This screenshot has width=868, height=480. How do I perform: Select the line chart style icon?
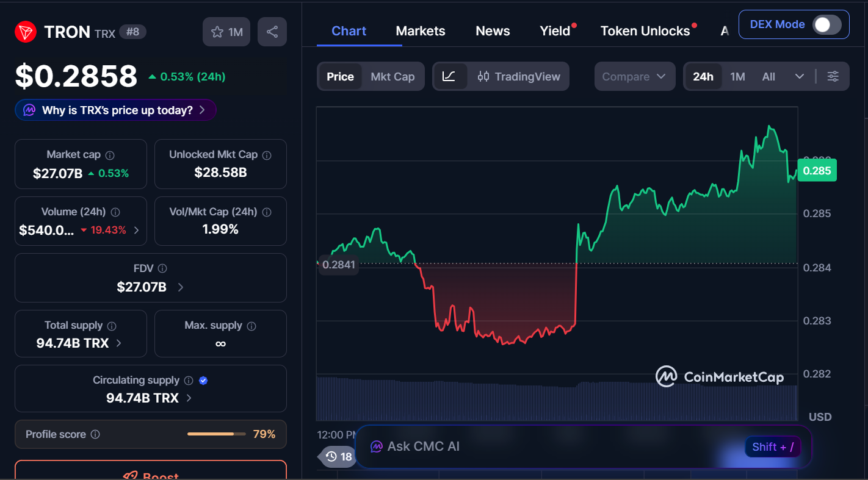coord(450,76)
